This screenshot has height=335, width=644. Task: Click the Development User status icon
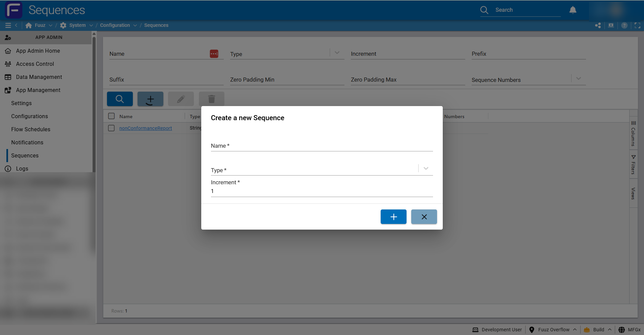[x=475, y=330]
